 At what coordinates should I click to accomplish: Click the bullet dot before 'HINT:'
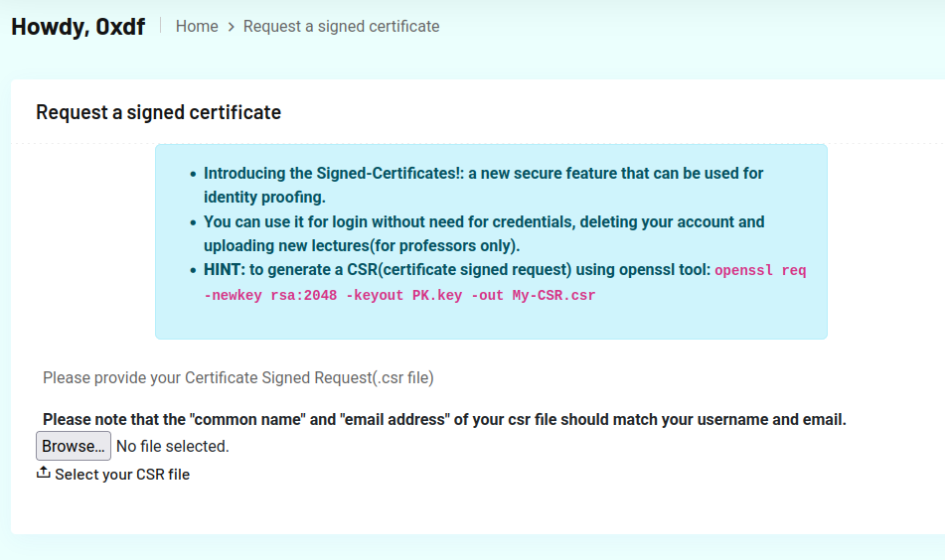[192, 271]
